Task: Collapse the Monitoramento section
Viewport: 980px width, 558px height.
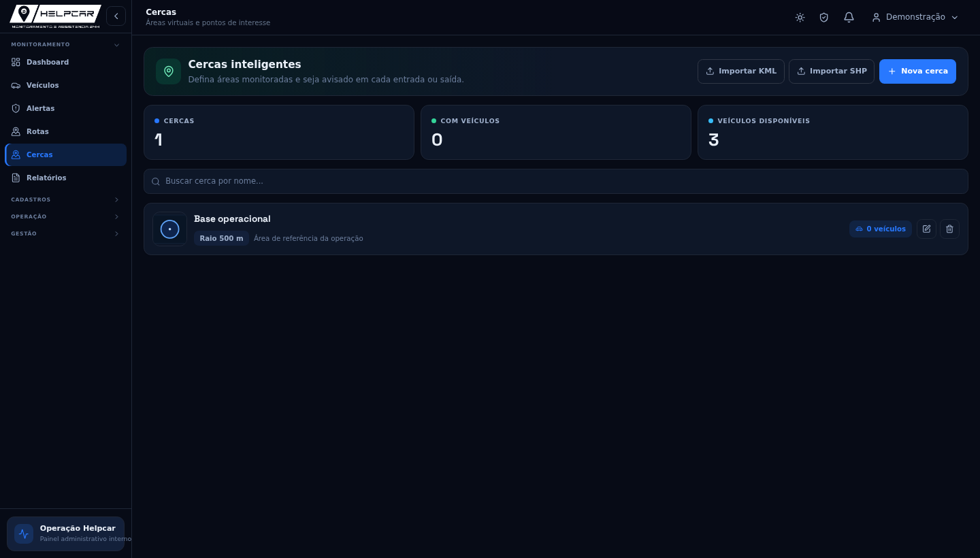Action: (x=65, y=45)
